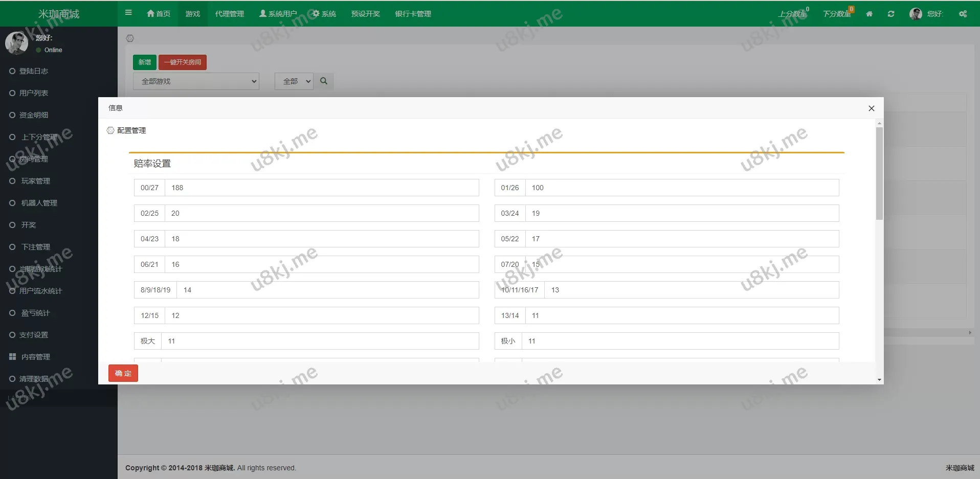
Task: Open 机器人管理 in the sidebar
Action: tap(39, 203)
